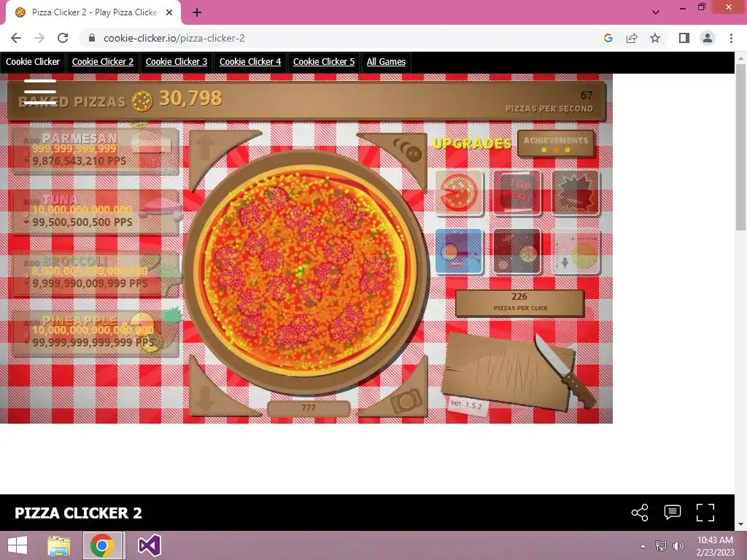
Task: Select the blue retro game upgrade icon
Action: 460,252
